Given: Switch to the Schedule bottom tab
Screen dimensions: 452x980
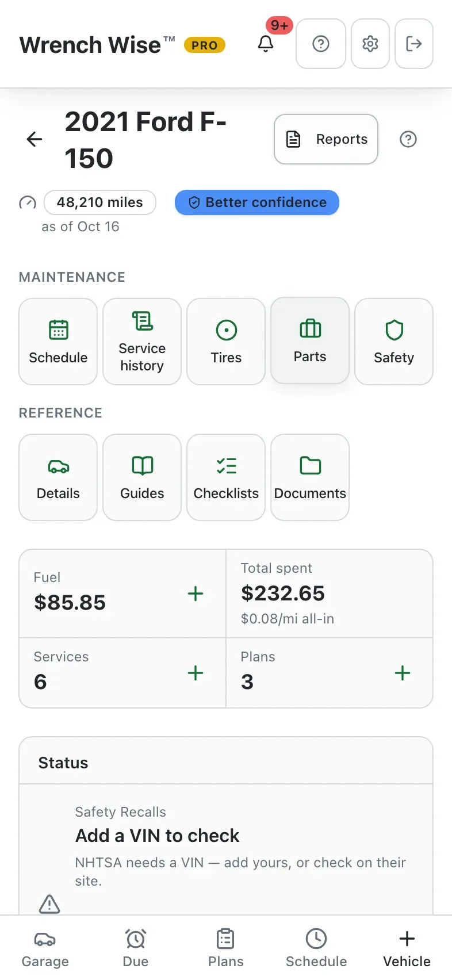Looking at the screenshot, I should click(316, 948).
